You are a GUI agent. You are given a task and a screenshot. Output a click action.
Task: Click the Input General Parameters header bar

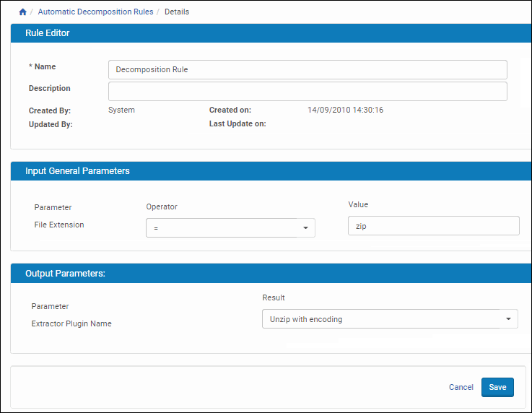click(x=77, y=171)
